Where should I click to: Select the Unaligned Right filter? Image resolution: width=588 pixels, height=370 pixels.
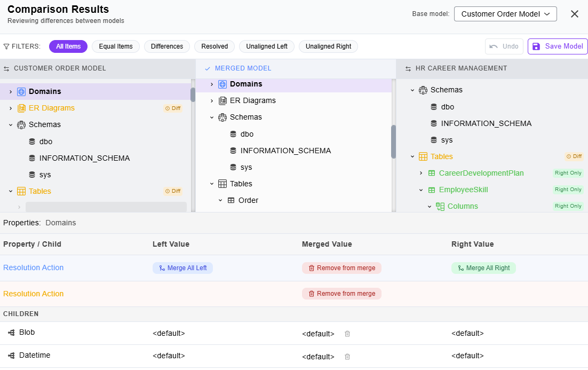(328, 46)
